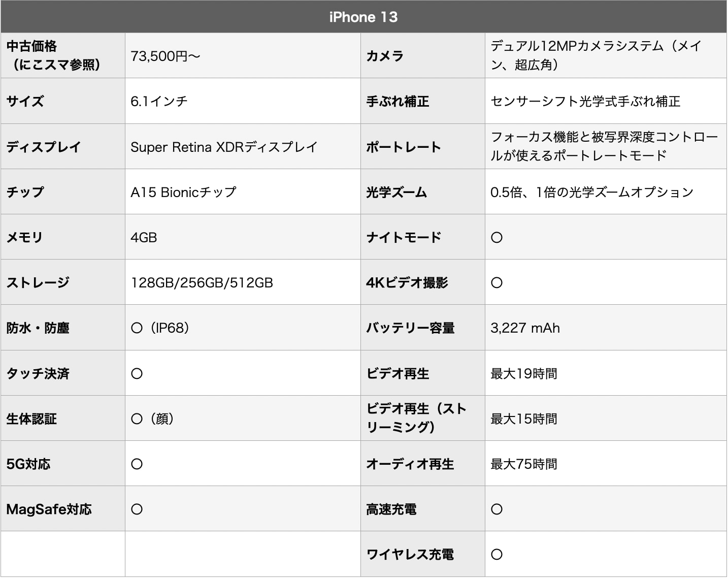Click the 4GB memory value
Image resolution: width=728 pixels, height=578 pixels.
(144, 237)
